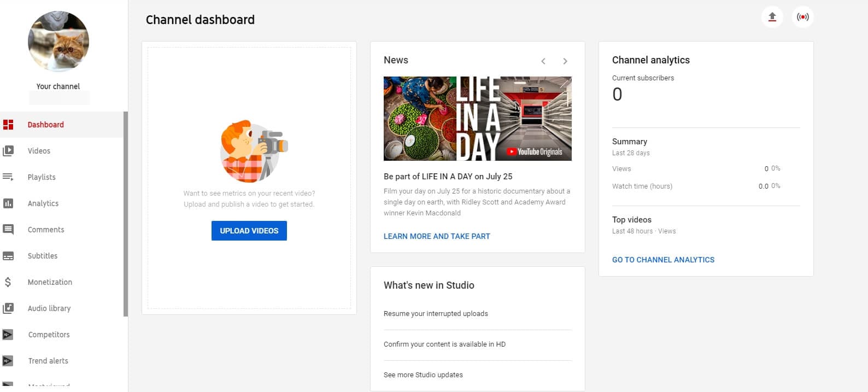Viewport: 868px width, 392px height.
Task: Click the Subtitles icon in sidebar
Action: [8, 256]
